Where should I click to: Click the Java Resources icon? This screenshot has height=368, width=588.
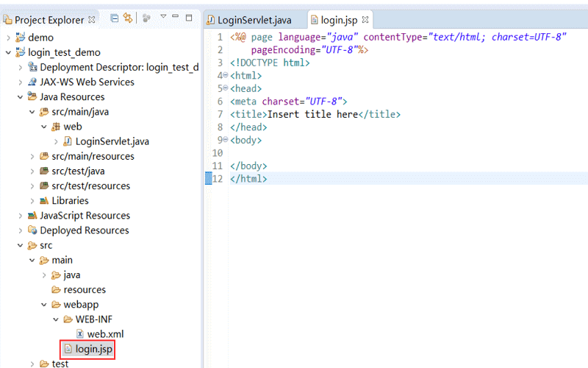32,96
